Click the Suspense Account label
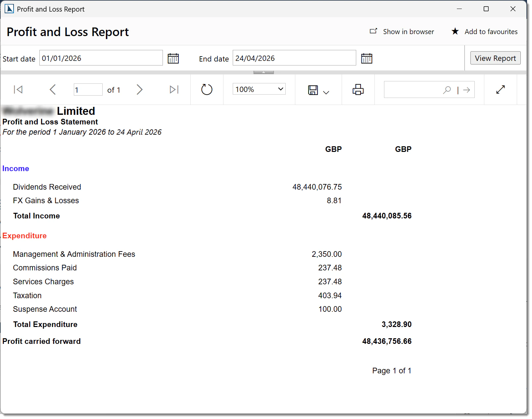Screen dimensions: 532x419 tap(45, 309)
